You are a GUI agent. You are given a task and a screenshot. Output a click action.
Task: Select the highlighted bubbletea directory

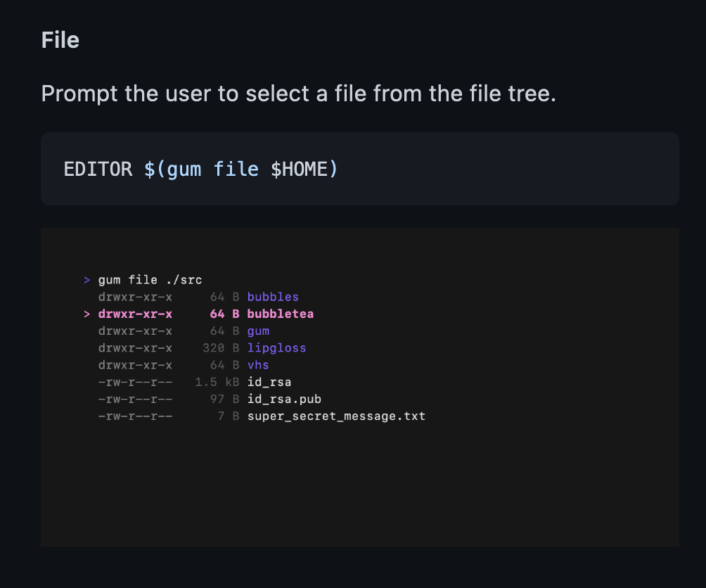click(x=280, y=314)
